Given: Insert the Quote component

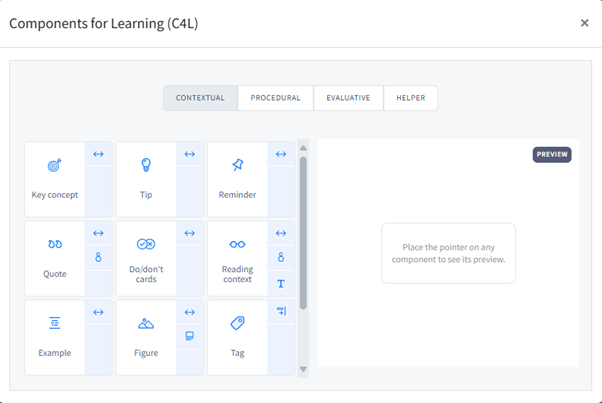Looking at the screenshot, I should coord(55,257).
